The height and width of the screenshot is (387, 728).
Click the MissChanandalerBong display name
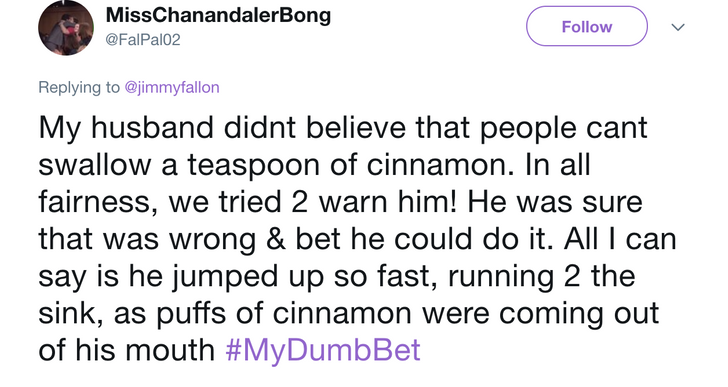(x=218, y=15)
